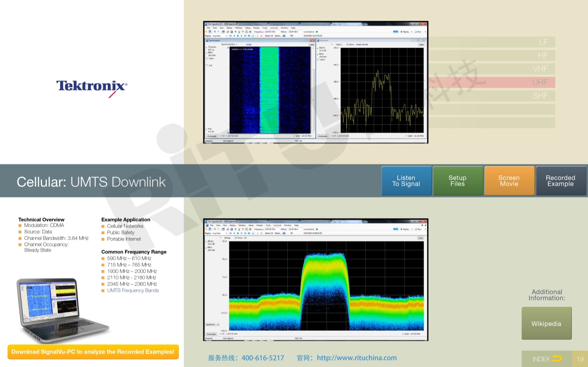Click the INDEX return arrow icon
The image size is (588, 367).
[x=556, y=359]
